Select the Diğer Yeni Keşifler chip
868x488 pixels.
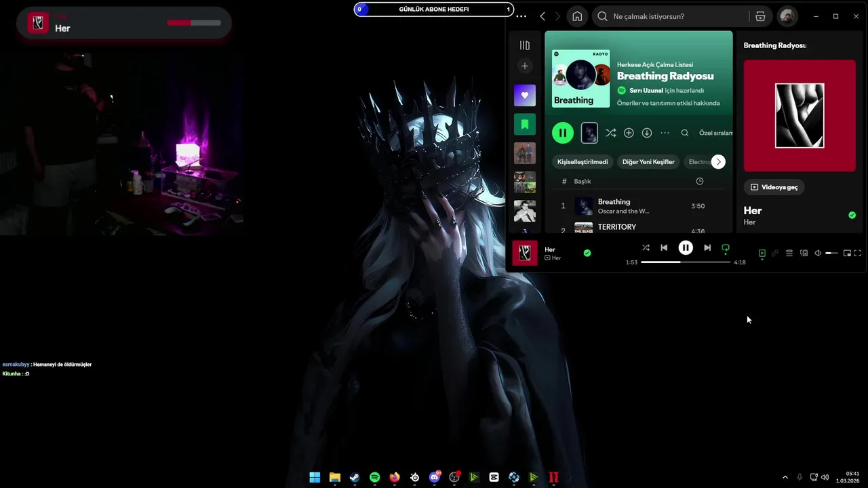(648, 162)
